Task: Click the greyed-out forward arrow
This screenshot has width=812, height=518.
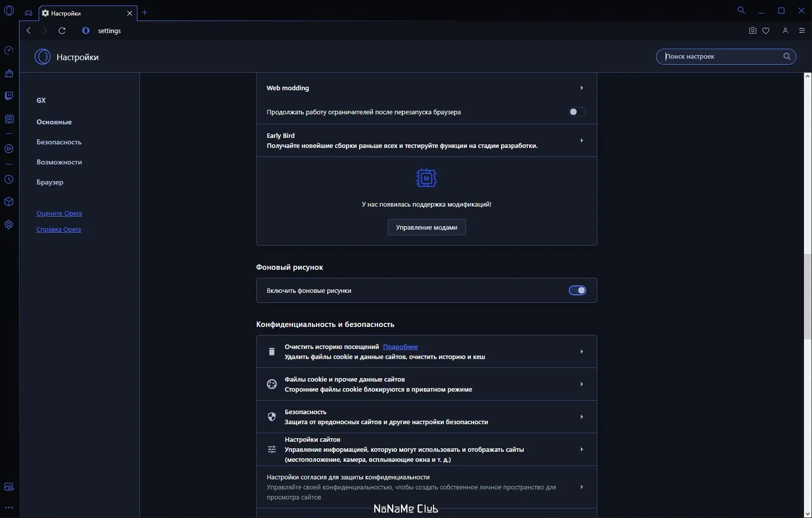Action: [45, 31]
